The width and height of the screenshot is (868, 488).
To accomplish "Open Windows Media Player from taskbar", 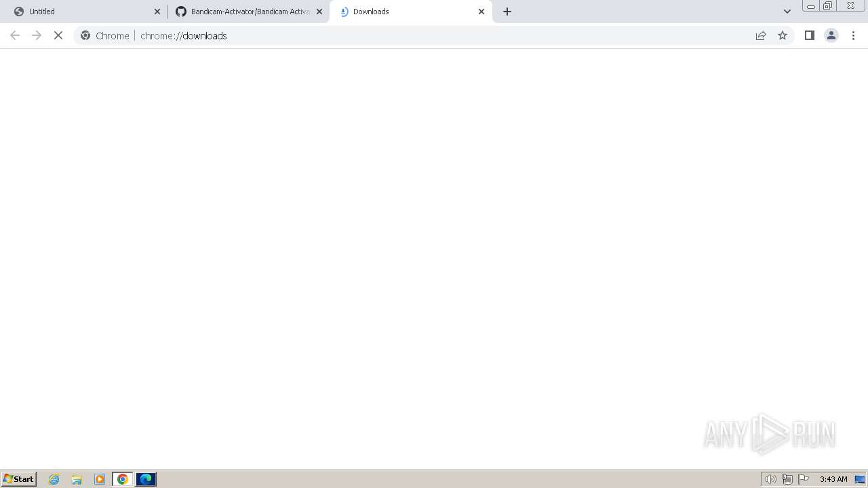I will pyautogui.click(x=100, y=479).
